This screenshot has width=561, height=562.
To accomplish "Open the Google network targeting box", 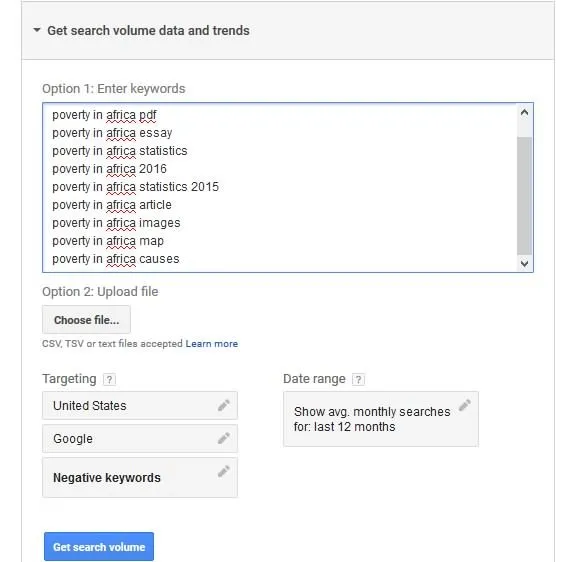I will [140, 438].
